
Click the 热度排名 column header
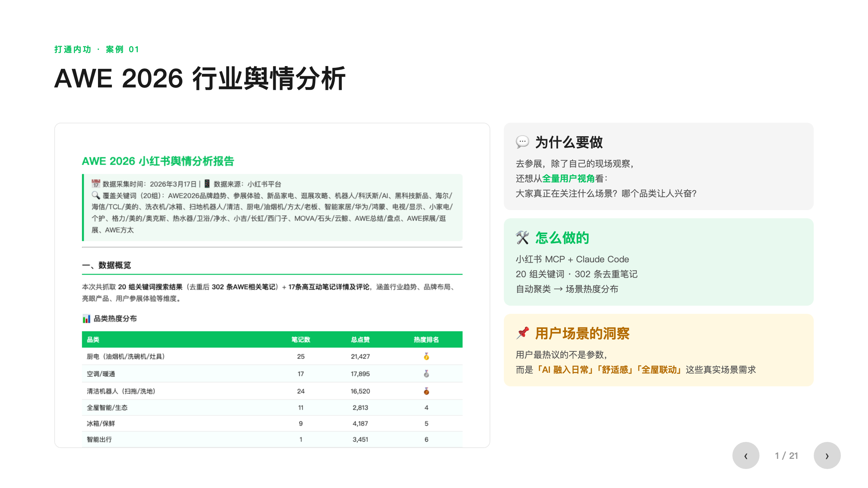(x=426, y=340)
